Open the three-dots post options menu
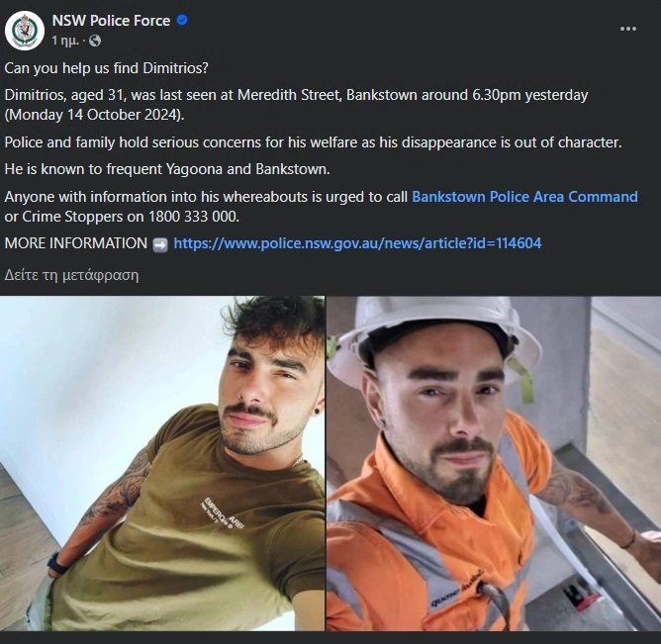This screenshot has width=661, height=644. click(x=628, y=29)
